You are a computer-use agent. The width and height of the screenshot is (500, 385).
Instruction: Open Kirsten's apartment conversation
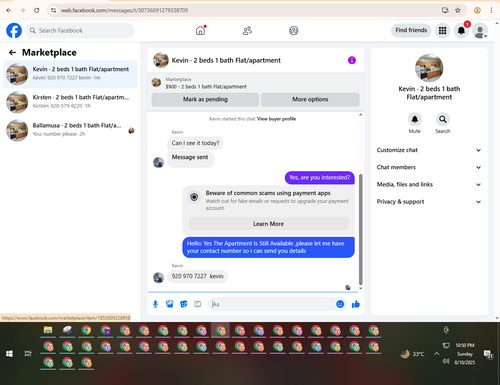pos(70,102)
